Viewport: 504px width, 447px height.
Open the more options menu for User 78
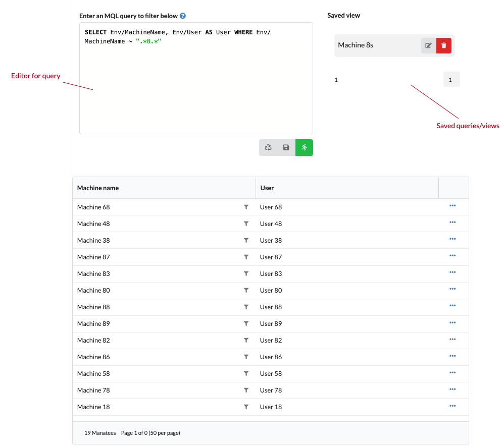452,389
